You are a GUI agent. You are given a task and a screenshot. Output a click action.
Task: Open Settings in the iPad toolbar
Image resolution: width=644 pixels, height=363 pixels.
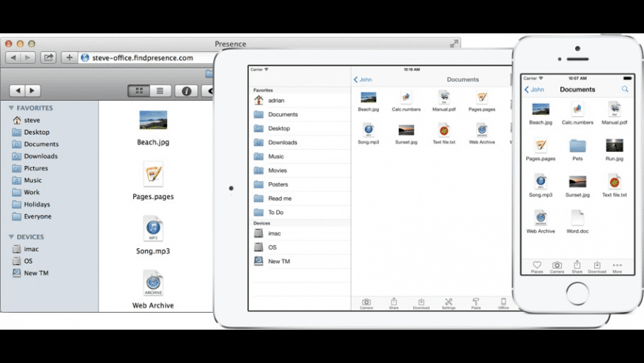[449, 304]
